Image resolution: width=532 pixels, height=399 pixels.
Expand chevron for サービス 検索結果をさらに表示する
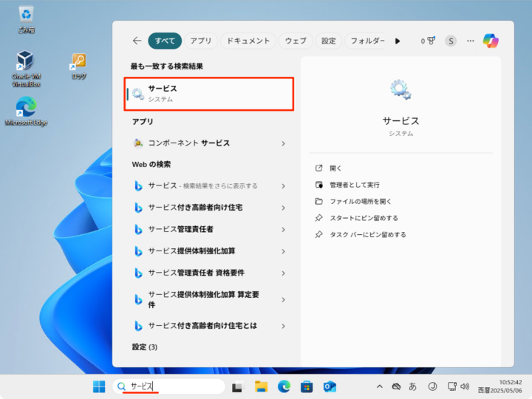pos(283,186)
